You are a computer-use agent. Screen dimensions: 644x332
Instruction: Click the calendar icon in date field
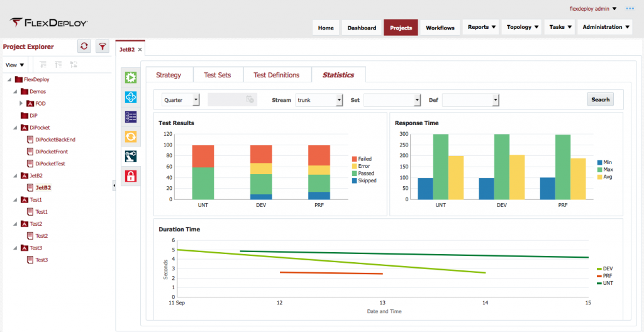(250, 99)
